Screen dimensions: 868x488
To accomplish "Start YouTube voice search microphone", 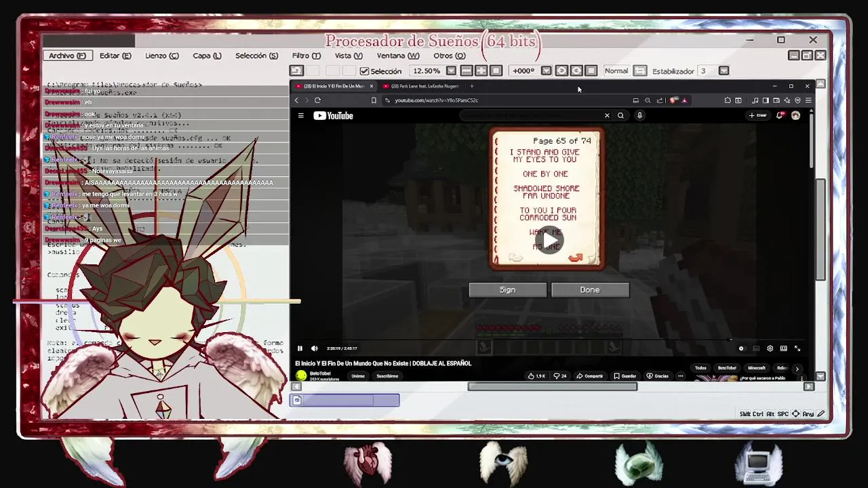I will click(x=639, y=116).
